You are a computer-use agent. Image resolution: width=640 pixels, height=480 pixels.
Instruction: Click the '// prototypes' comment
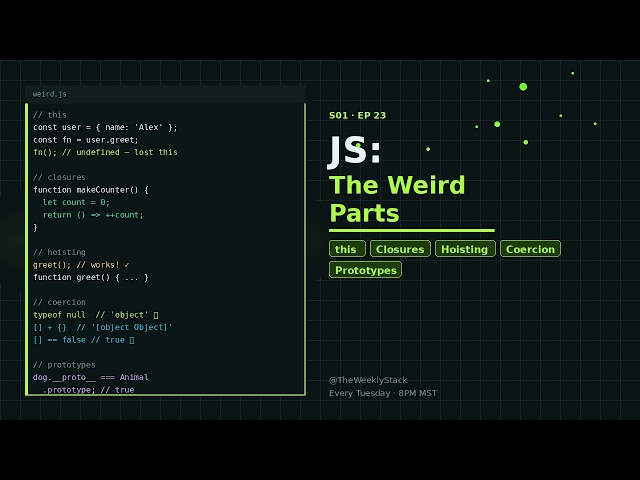tap(64, 365)
